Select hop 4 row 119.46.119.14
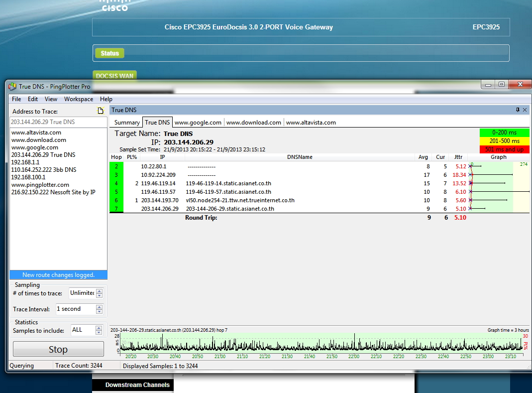Image resolution: width=532 pixels, height=393 pixels. tap(319, 183)
